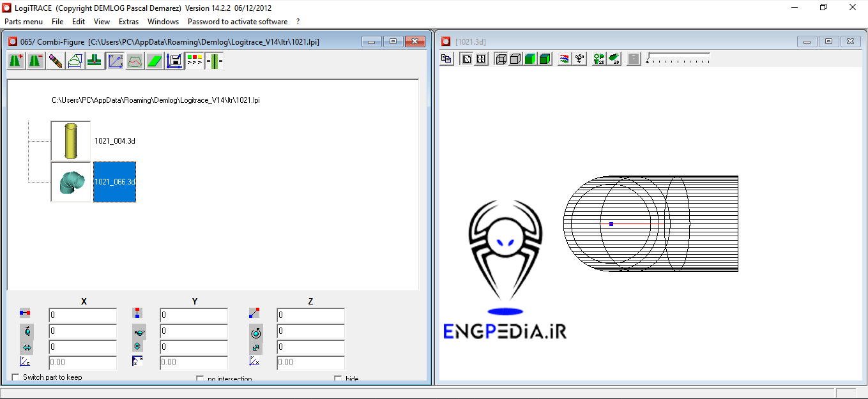This screenshot has height=399, width=868.
Task: Switch to wireframe cube view mode
Action: pos(501,59)
